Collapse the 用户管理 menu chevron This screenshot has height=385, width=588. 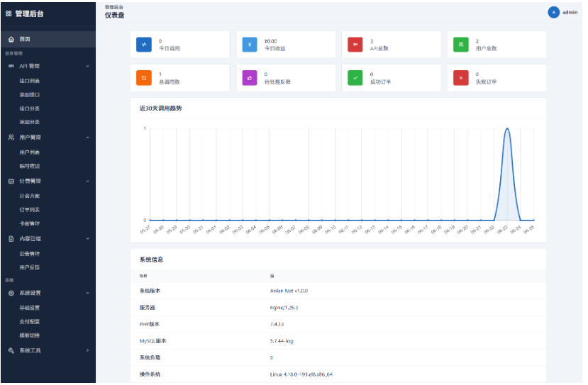click(x=88, y=138)
